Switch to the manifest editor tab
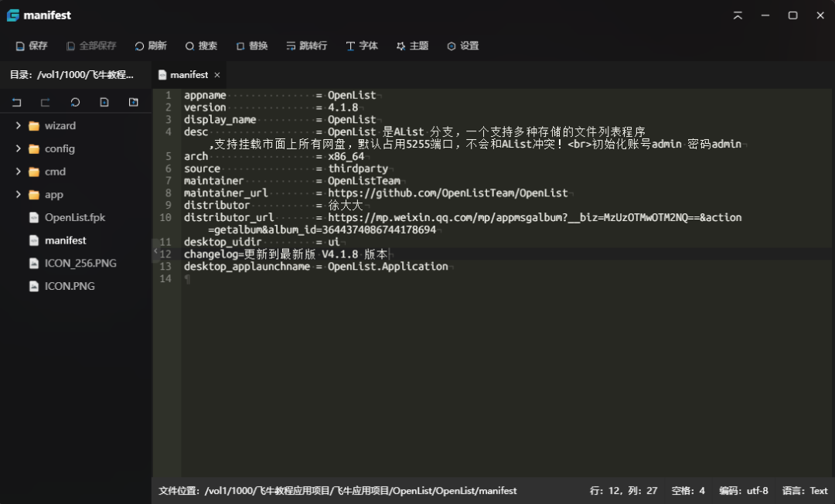Viewport: 835px width, 504px height. [x=189, y=75]
